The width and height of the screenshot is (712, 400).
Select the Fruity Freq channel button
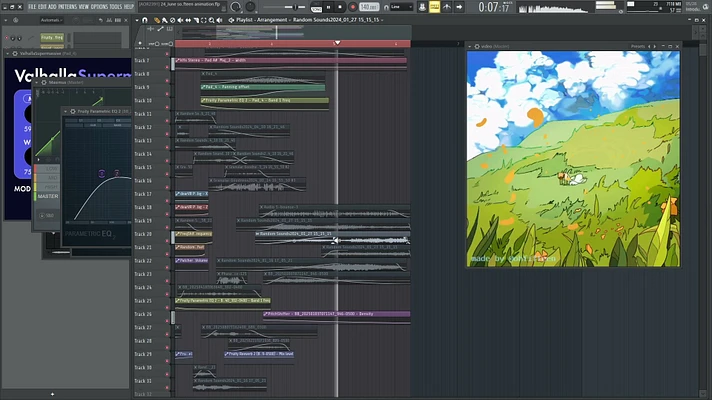click(x=52, y=37)
